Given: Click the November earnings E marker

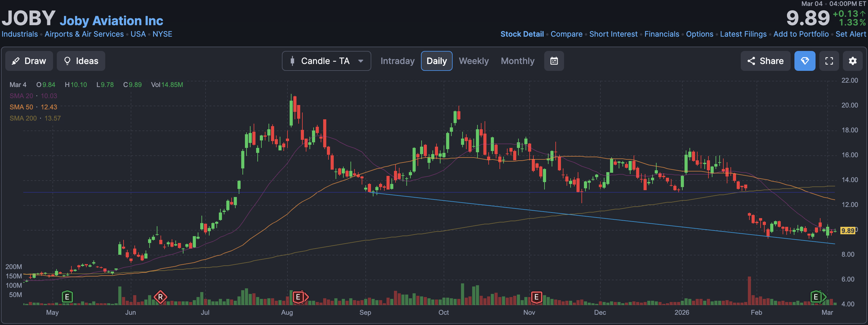Looking at the screenshot, I should pyautogui.click(x=536, y=297).
